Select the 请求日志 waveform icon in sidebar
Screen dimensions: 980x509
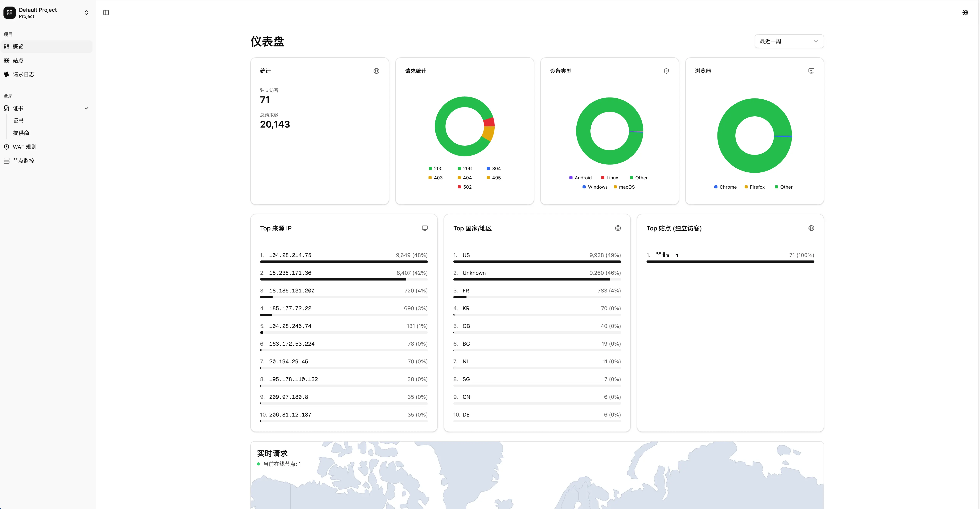pyautogui.click(x=6, y=75)
